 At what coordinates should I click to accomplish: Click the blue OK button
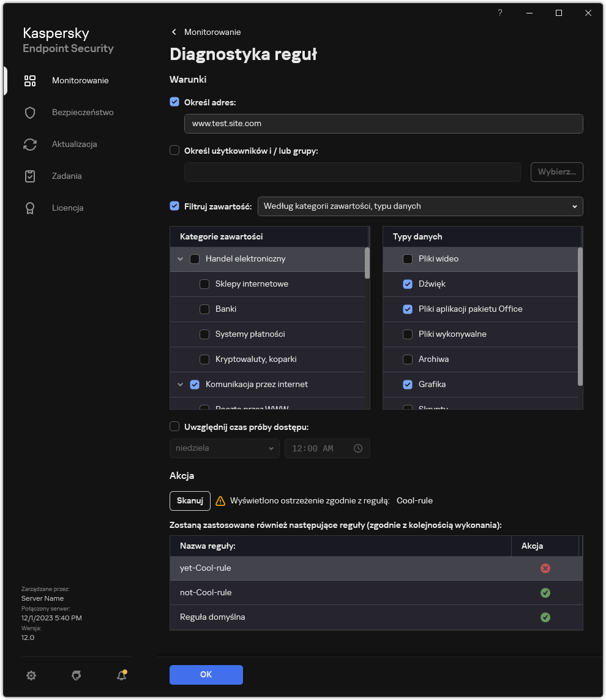pyautogui.click(x=206, y=674)
